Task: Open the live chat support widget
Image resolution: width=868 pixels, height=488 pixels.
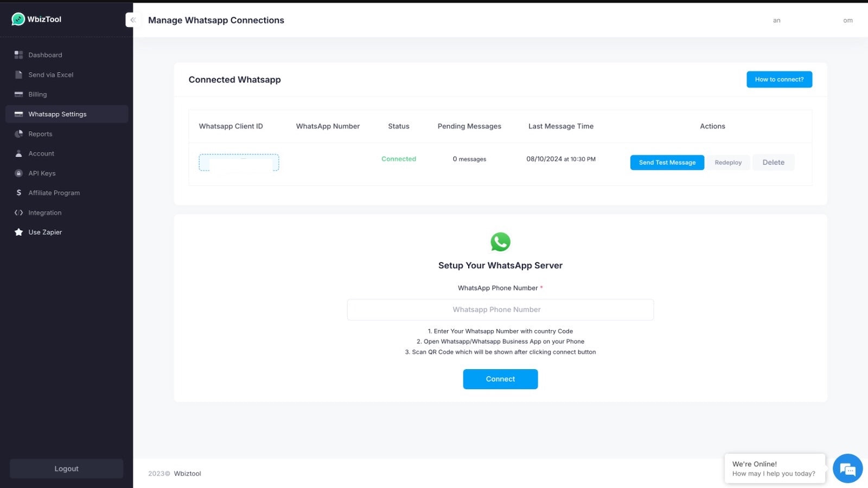Action: pos(847,468)
